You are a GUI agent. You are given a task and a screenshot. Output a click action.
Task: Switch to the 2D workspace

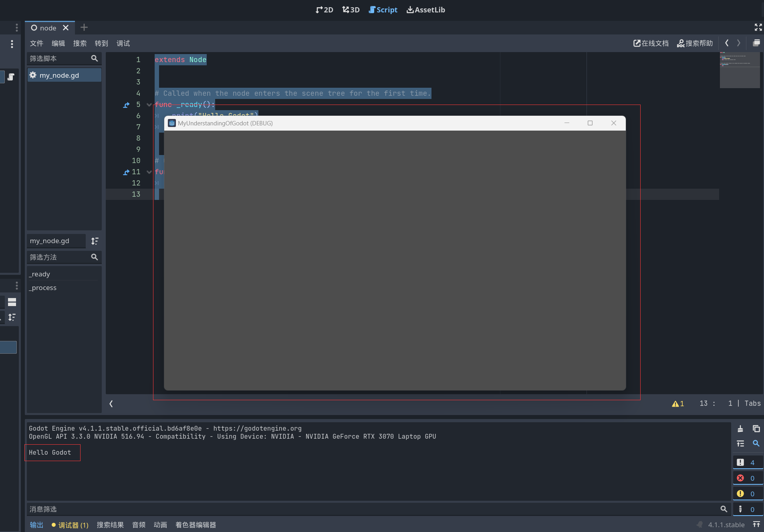pyautogui.click(x=324, y=10)
